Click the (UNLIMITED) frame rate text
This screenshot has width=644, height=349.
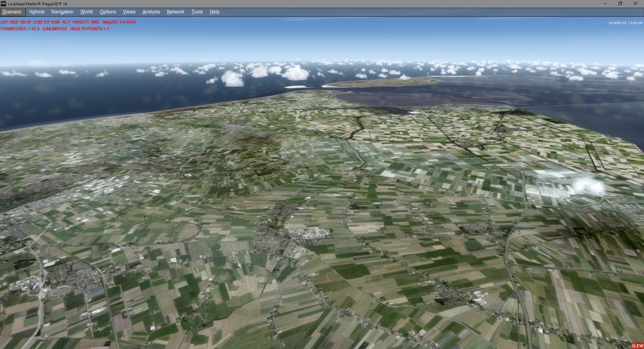point(55,29)
